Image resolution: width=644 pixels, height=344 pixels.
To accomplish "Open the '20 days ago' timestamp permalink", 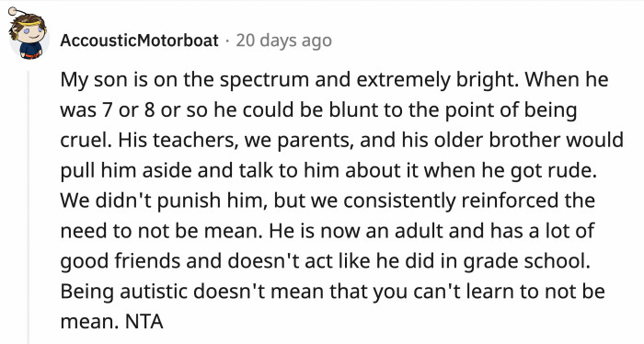I will pyautogui.click(x=283, y=40).
